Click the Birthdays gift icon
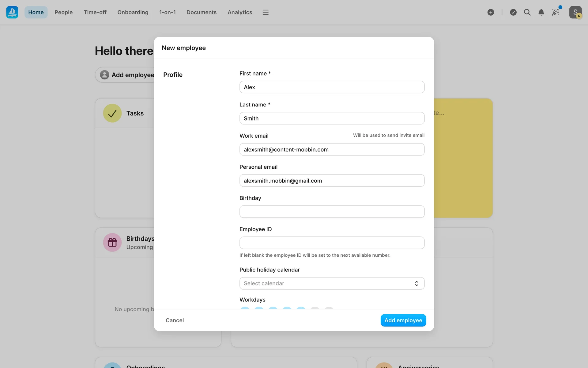588x368 pixels. pos(112,242)
